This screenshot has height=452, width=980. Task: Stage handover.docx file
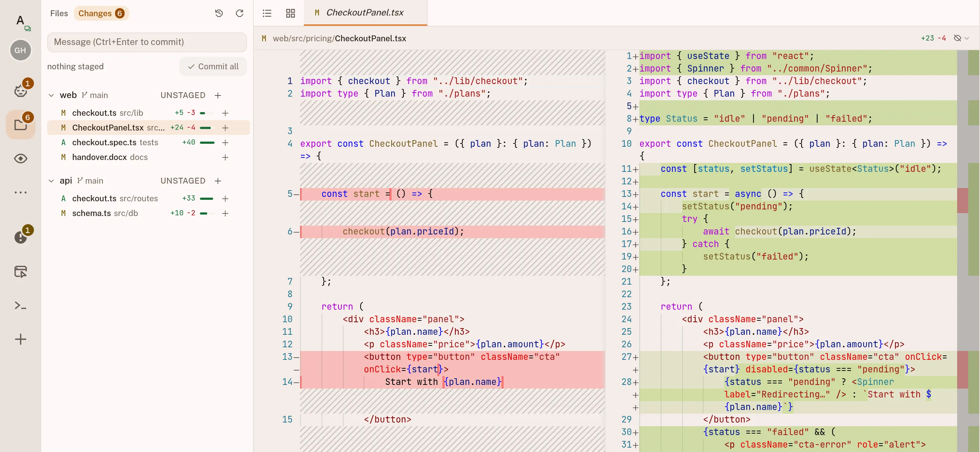225,157
